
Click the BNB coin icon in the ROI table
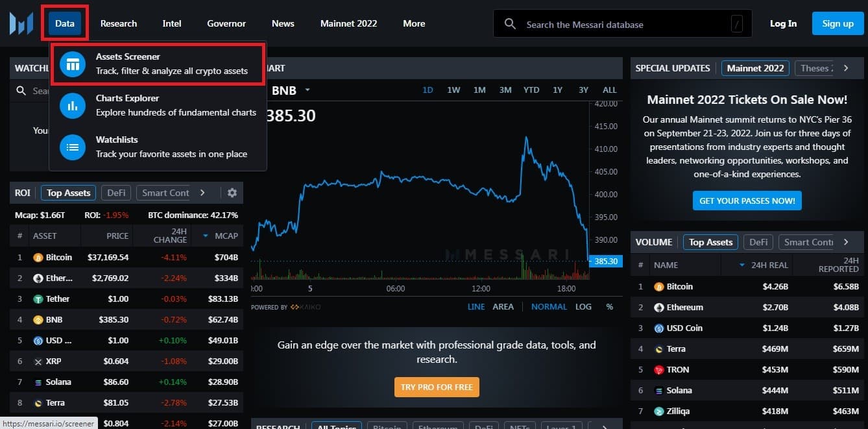click(x=38, y=320)
